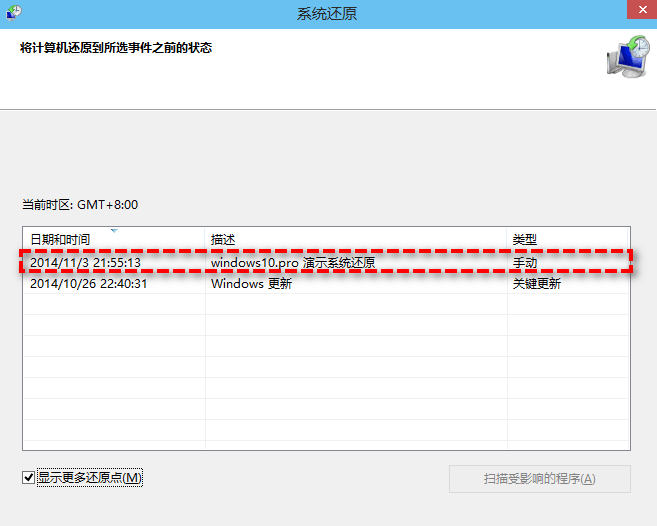The width and height of the screenshot is (657, 526).
Task: Click the 显示更多还原点(M) label text
Action: click(90, 478)
